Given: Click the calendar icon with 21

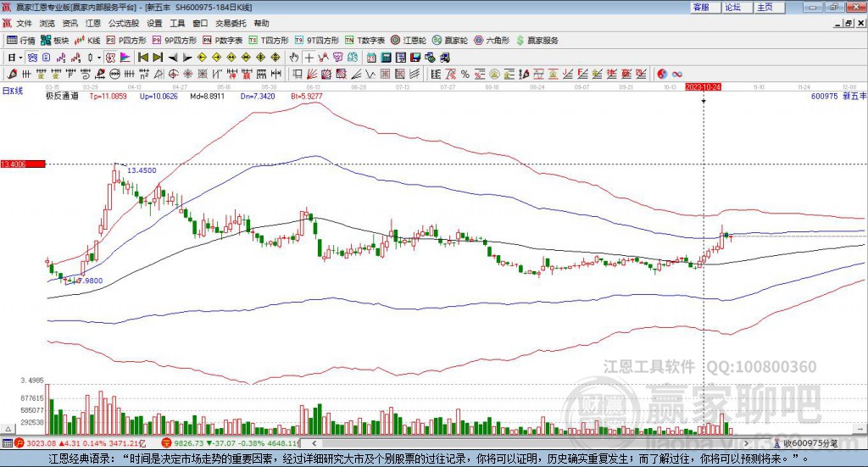Looking at the screenshot, I should 371,58.
